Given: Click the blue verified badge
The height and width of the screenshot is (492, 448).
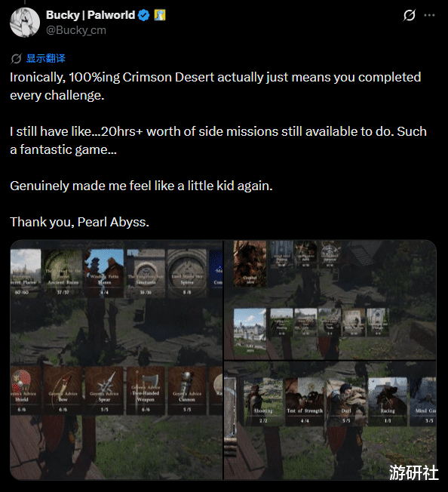Looking at the screenshot, I should (143, 15).
